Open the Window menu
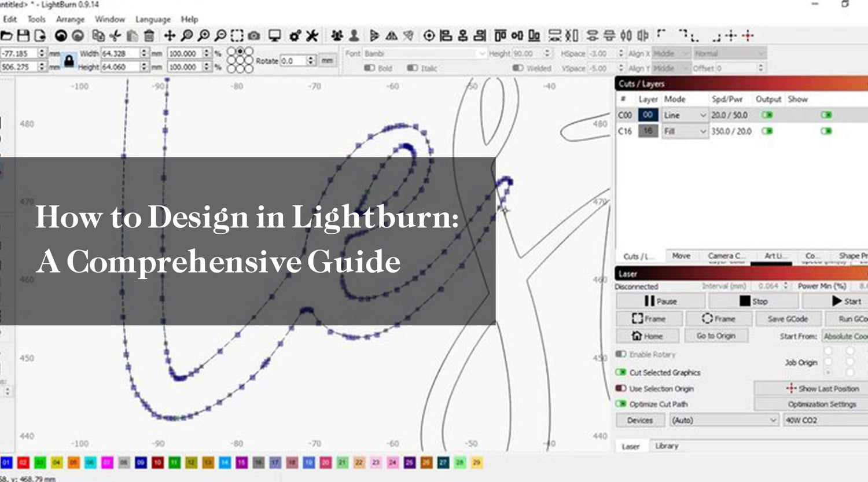868x482 pixels. tap(110, 19)
